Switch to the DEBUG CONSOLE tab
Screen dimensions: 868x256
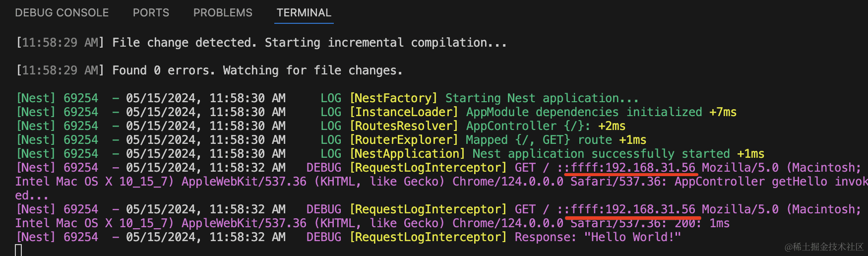62,13
